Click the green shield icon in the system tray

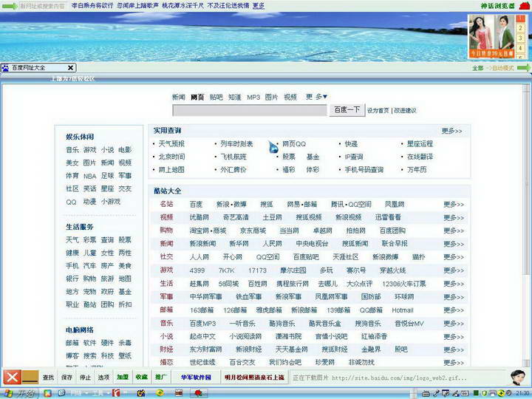pyautogui.click(x=484, y=393)
